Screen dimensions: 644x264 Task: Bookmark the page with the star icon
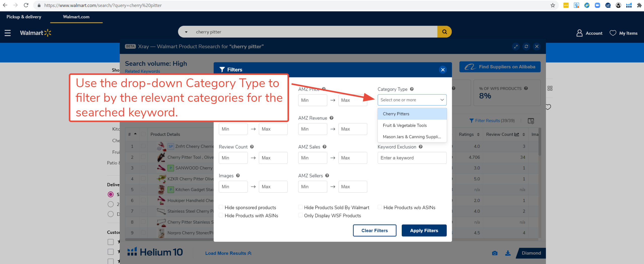click(x=553, y=5)
